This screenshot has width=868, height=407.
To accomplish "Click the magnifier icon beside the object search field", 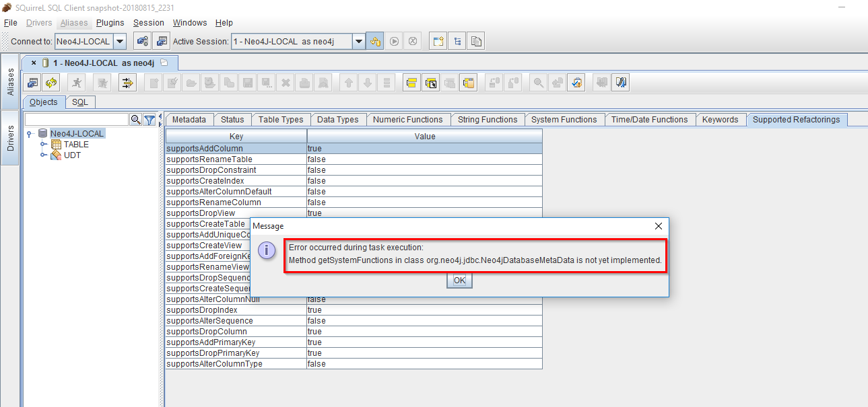I will (x=135, y=118).
